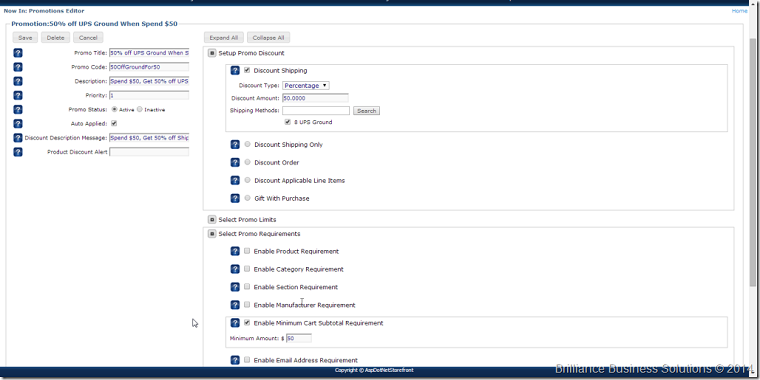Uncheck Enable Minimum Cart Subtotal Requirement
Screen dimensions: 760x380
tap(247, 322)
